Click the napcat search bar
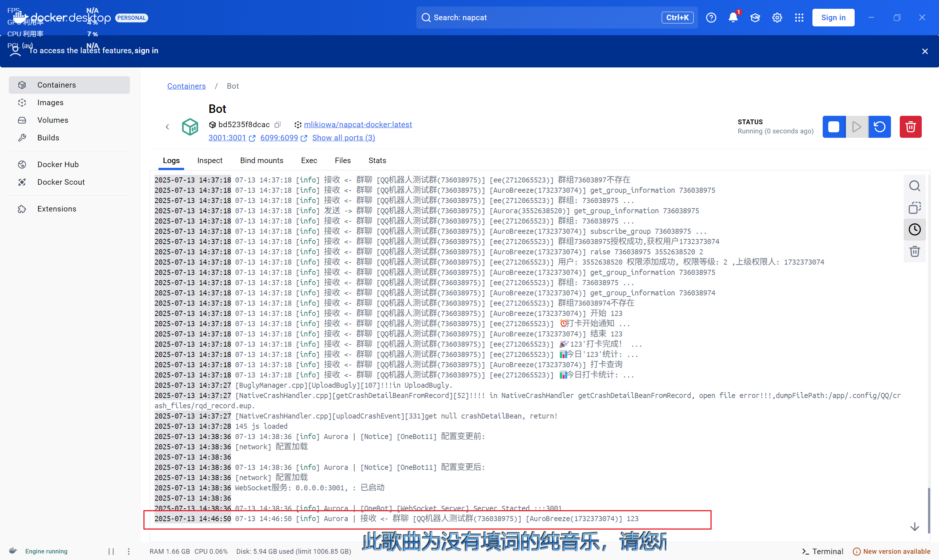The height and width of the screenshot is (560, 939). [529, 17]
